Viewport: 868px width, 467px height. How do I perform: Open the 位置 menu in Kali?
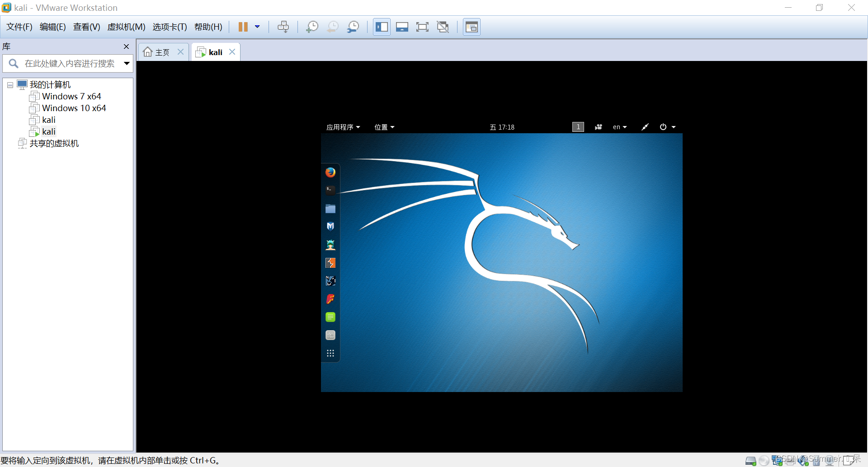click(x=384, y=127)
